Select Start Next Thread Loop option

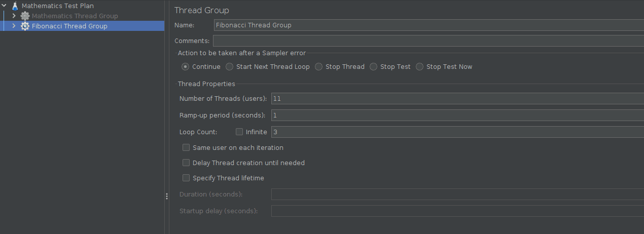(230, 67)
